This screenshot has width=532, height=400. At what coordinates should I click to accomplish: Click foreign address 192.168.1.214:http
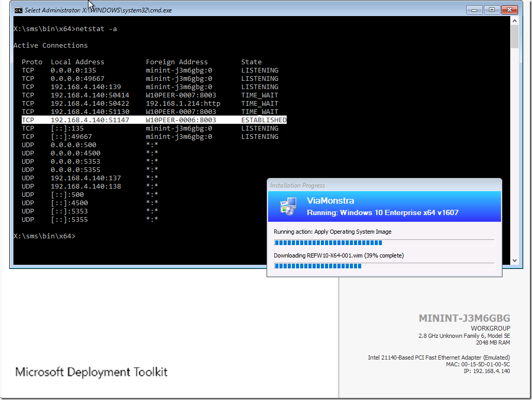pos(183,104)
